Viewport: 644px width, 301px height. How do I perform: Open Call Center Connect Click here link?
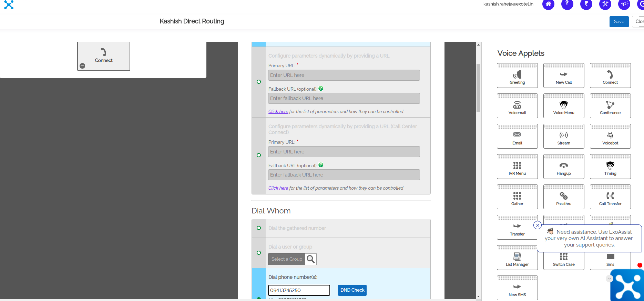278,188
